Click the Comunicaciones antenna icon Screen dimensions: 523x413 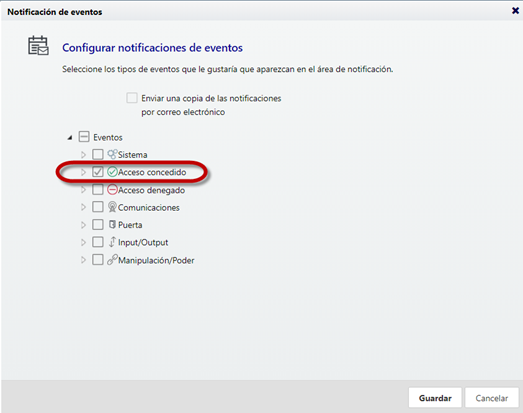112,207
